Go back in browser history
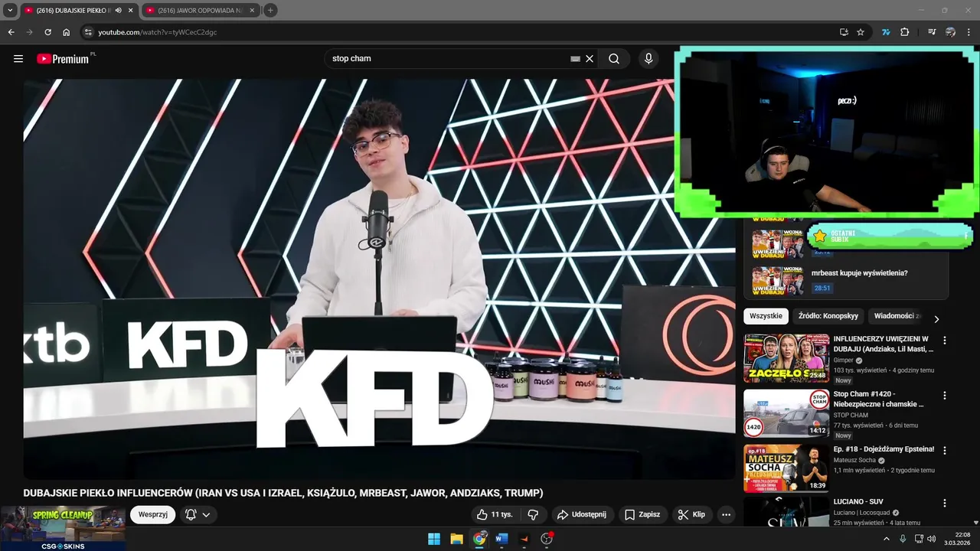This screenshot has height=551, width=980. 11,32
